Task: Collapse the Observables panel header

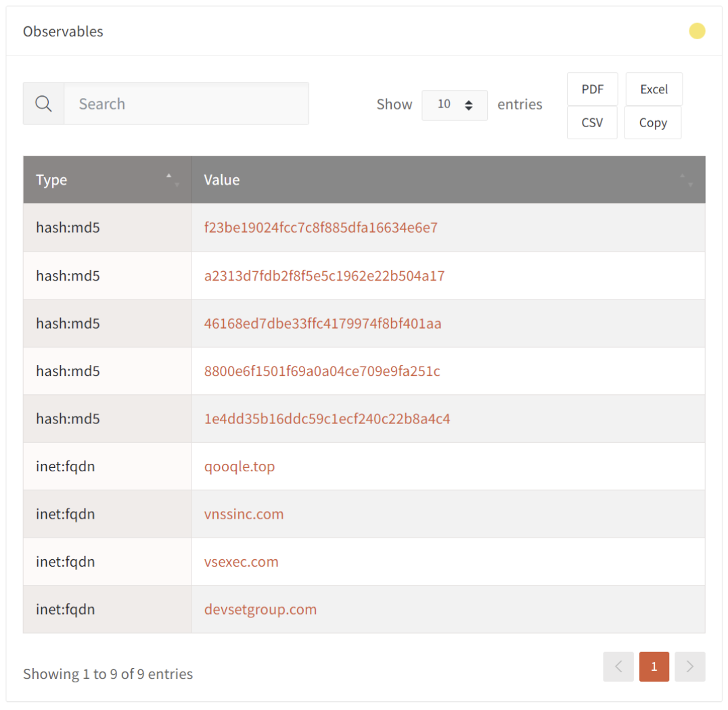Action: (63, 31)
